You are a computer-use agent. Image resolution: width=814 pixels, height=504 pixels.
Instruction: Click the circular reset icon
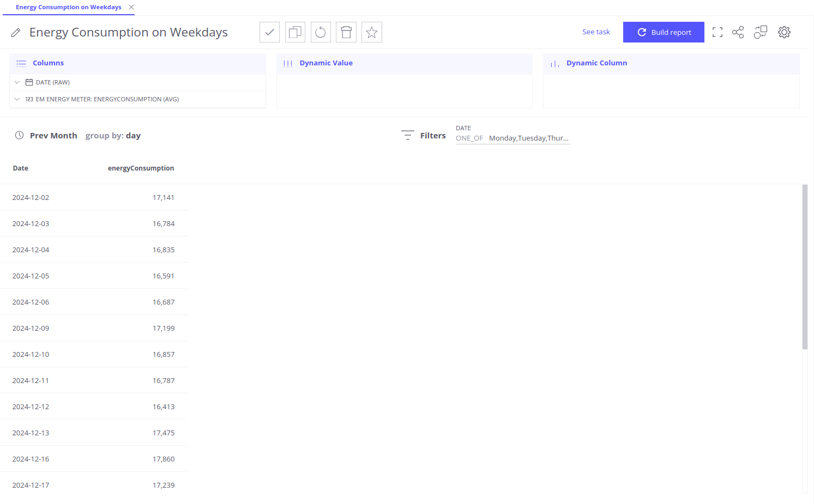(321, 32)
